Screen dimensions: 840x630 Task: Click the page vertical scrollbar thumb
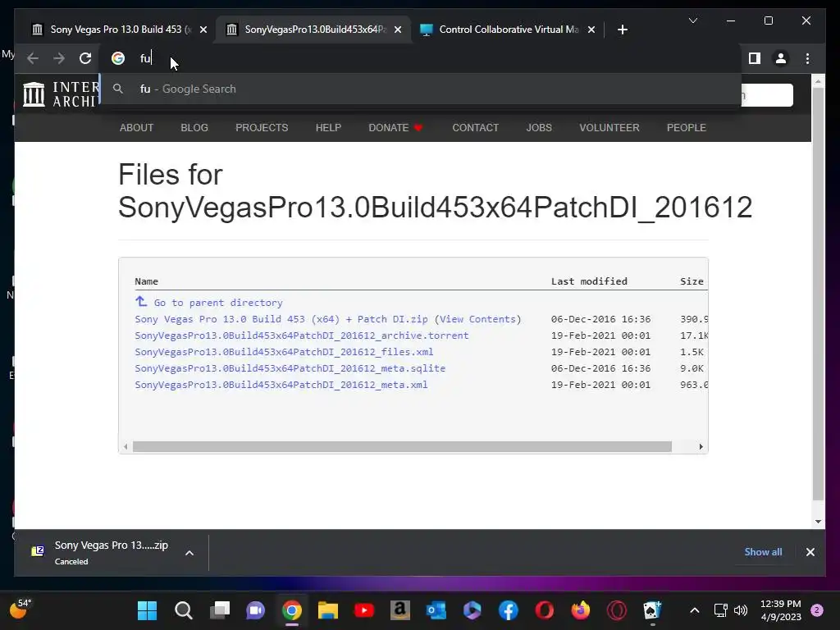coord(818,294)
